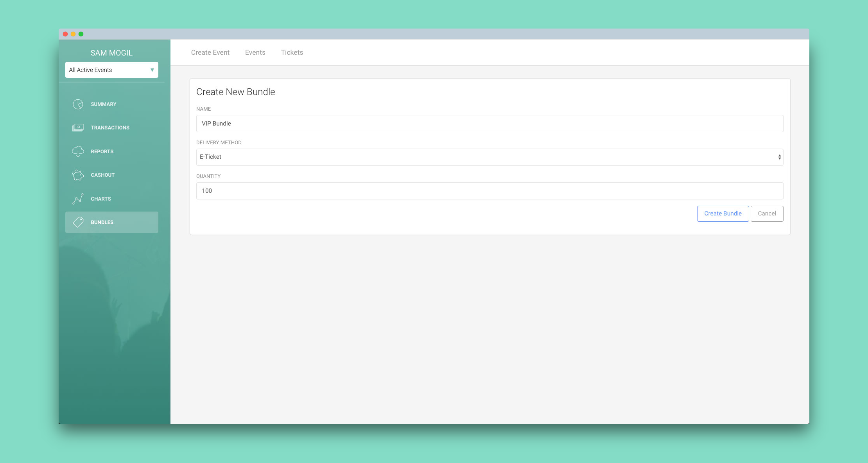
Task: Go to the Tickets tab
Action: pos(292,52)
